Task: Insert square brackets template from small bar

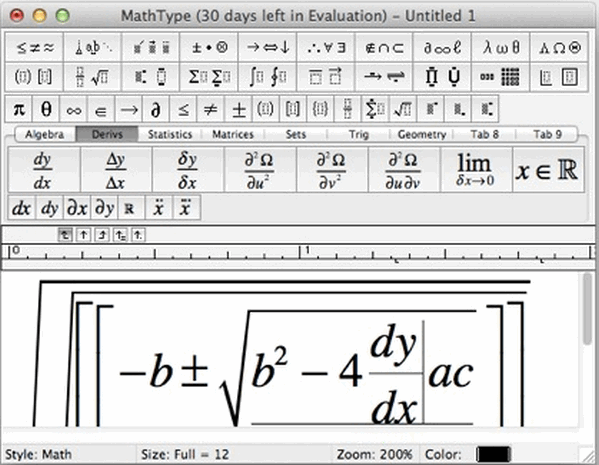Action: tap(293, 110)
